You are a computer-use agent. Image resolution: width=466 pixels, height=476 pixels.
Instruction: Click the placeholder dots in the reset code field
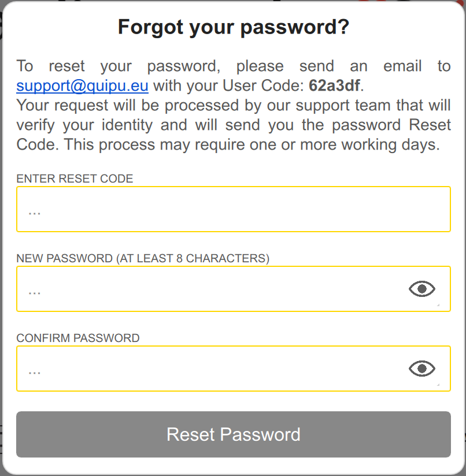point(35,210)
